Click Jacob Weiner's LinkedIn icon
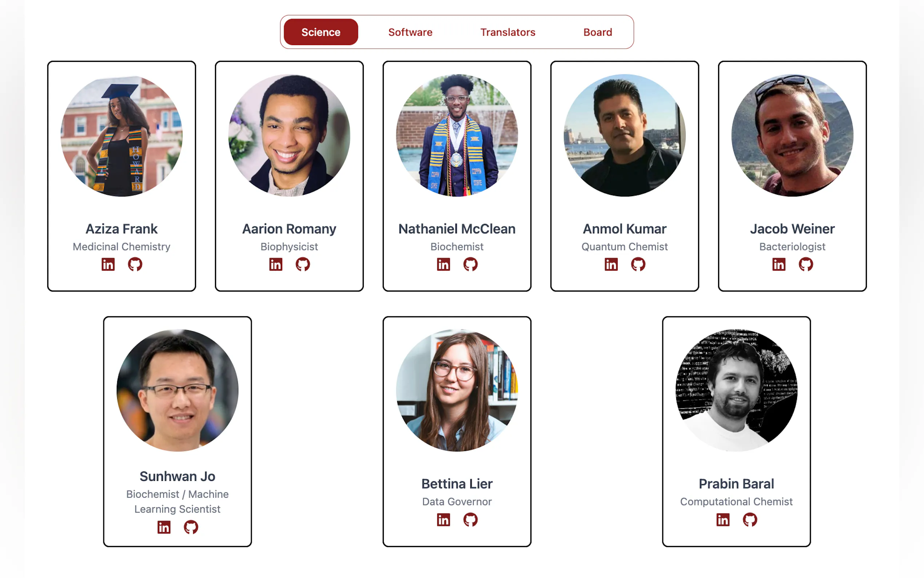 tap(778, 264)
